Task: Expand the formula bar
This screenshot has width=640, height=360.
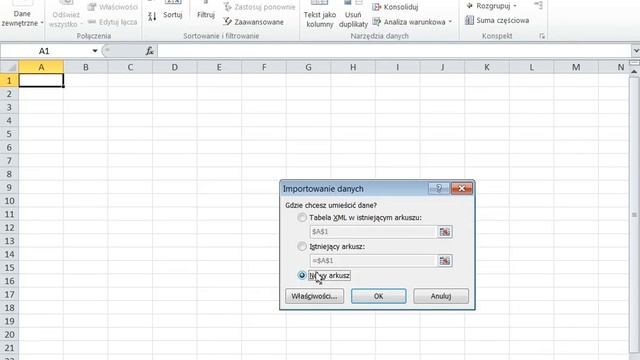Action: point(636,51)
